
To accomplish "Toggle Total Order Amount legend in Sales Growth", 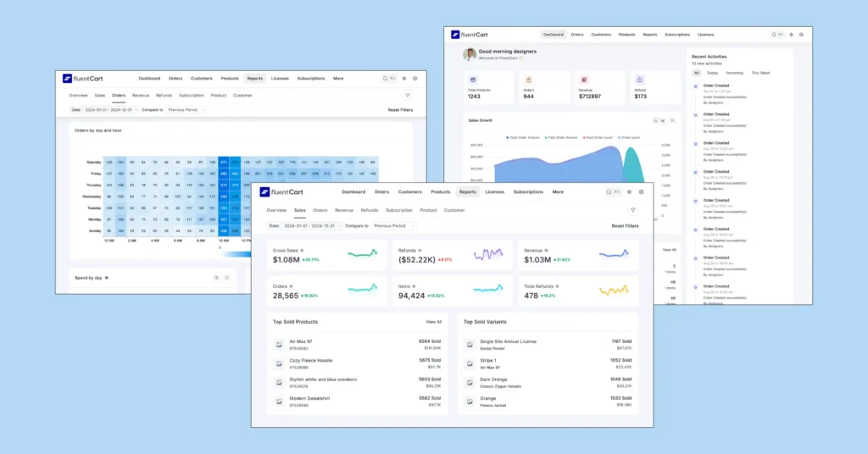I will coord(524,137).
